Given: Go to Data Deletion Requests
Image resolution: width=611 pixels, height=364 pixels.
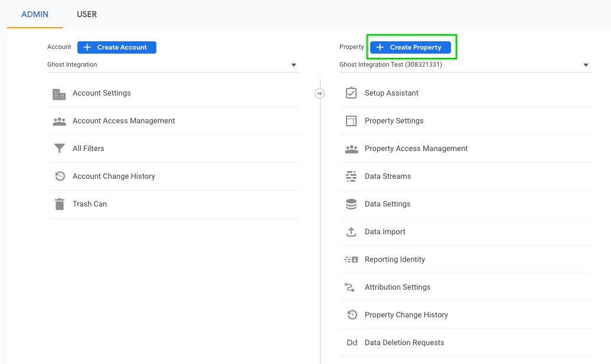Looking at the screenshot, I should click(x=404, y=343).
